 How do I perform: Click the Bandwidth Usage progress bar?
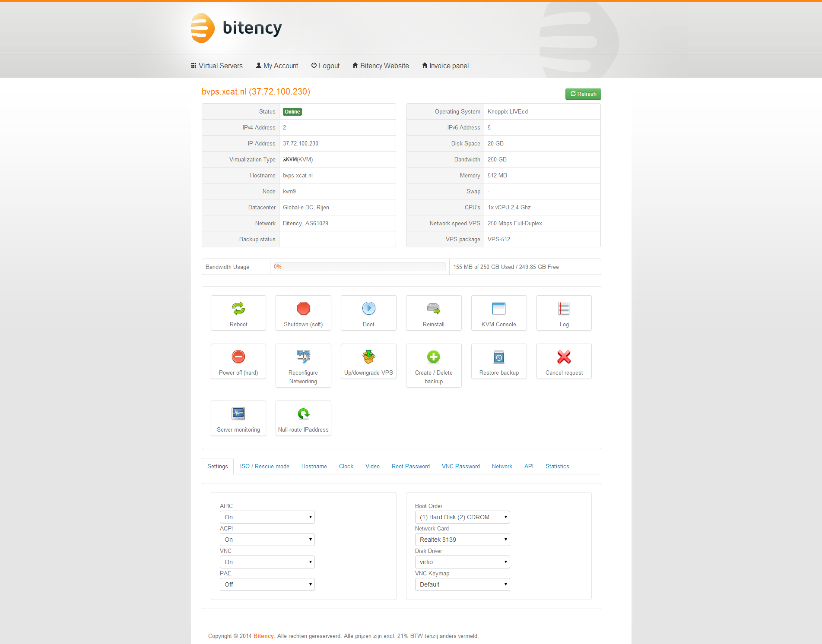coord(359,267)
